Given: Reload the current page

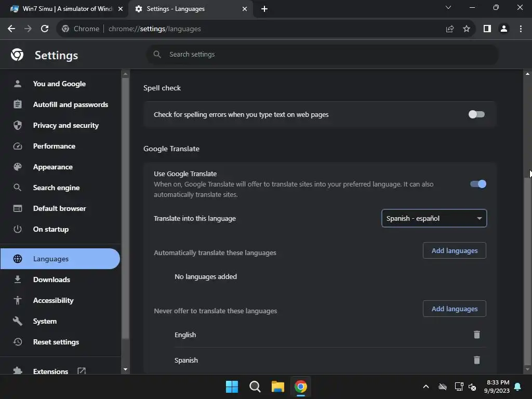Looking at the screenshot, I should click(x=45, y=29).
